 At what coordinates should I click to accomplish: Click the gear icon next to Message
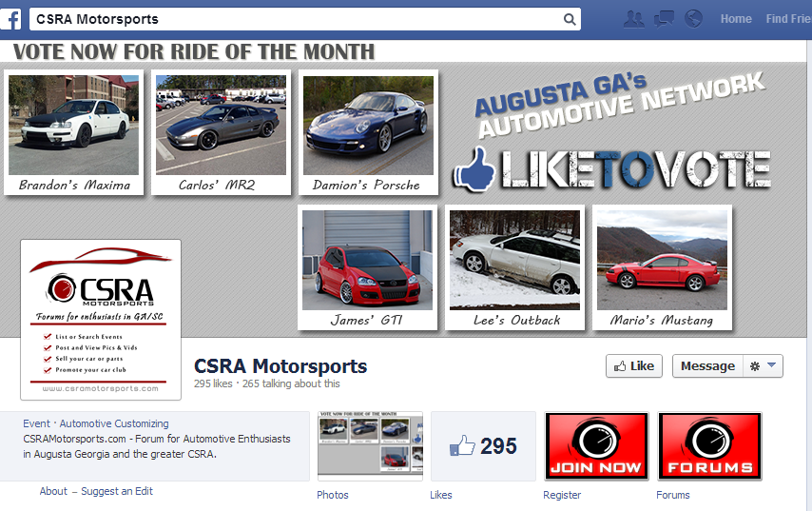[755, 366]
